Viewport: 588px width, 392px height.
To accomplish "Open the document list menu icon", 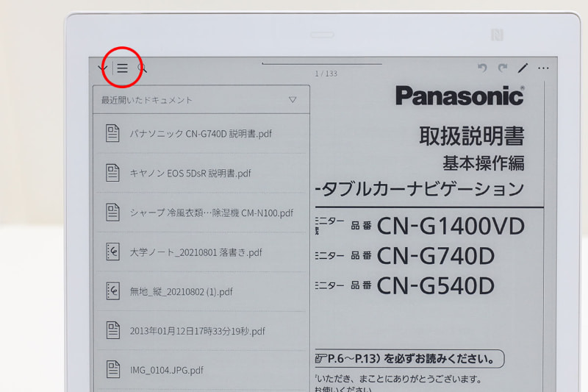I will click(x=122, y=68).
